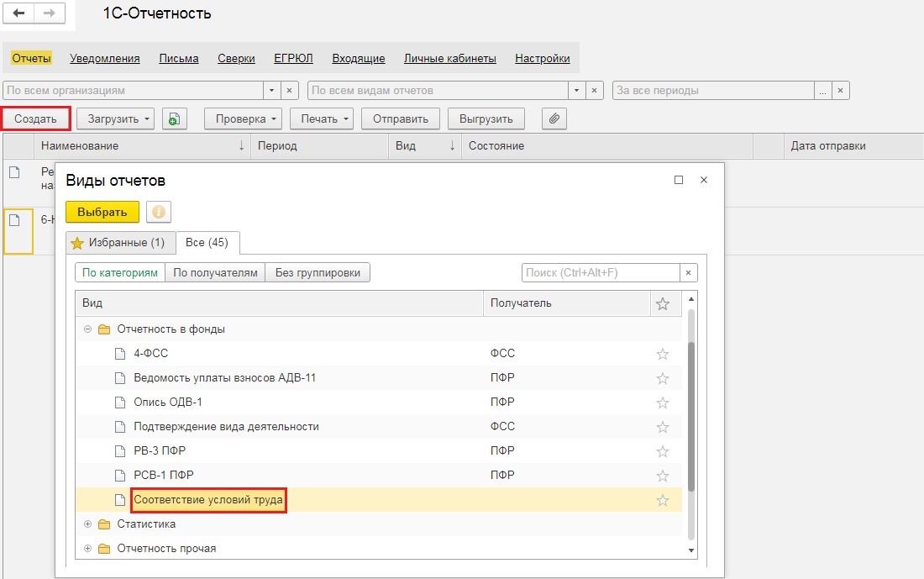The height and width of the screenshot is (579, 924).
Task: Star the 4-ФСС report as favorite
Action: click(x=662, y=354)
